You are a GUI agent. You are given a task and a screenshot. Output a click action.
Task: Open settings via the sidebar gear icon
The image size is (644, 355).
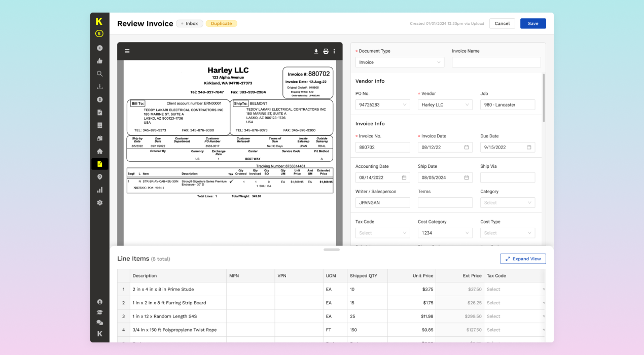99,203
